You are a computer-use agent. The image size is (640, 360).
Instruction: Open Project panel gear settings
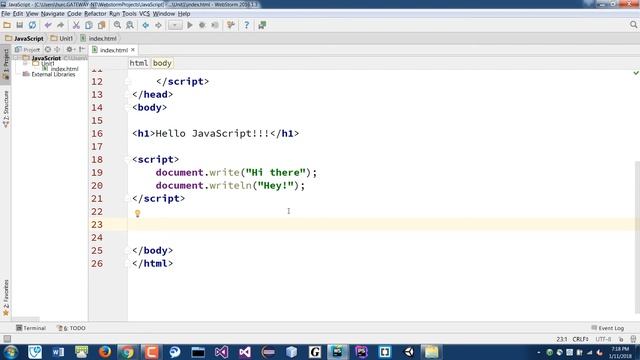tap(70, 49)
